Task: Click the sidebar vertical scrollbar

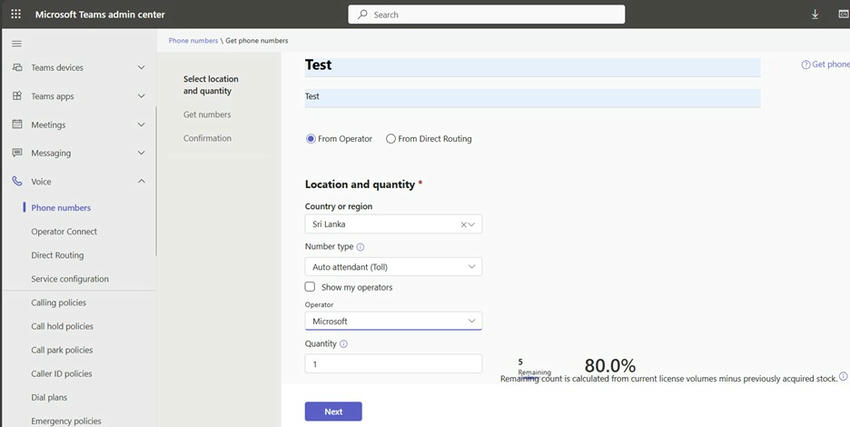Action: 156,181
